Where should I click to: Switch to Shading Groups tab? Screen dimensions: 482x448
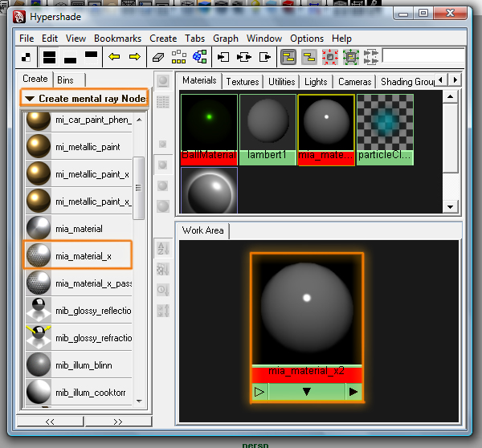click(407, 82)
